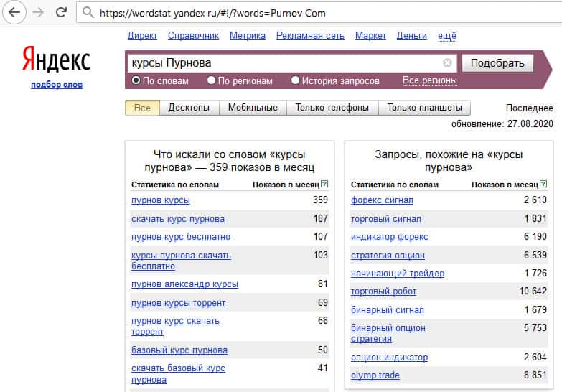Select the История запросов radio button
Viewport: 562px width, 392px height.
(296, 80)
